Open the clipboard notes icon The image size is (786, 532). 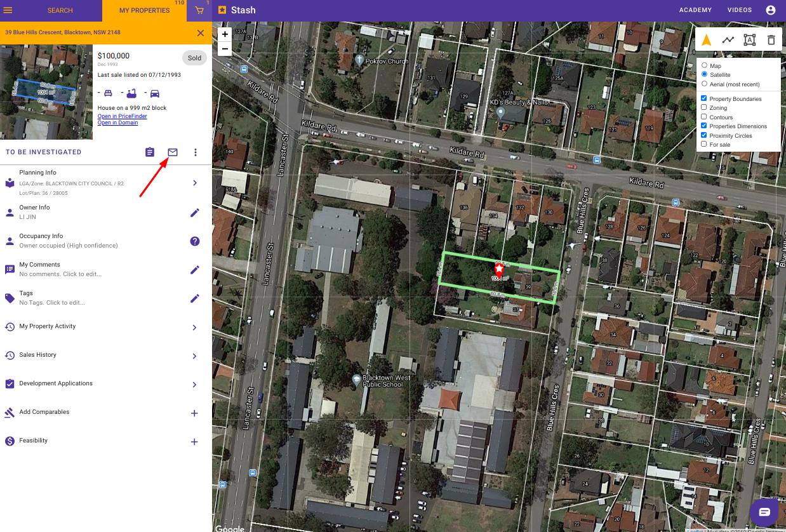coord(150,152)
